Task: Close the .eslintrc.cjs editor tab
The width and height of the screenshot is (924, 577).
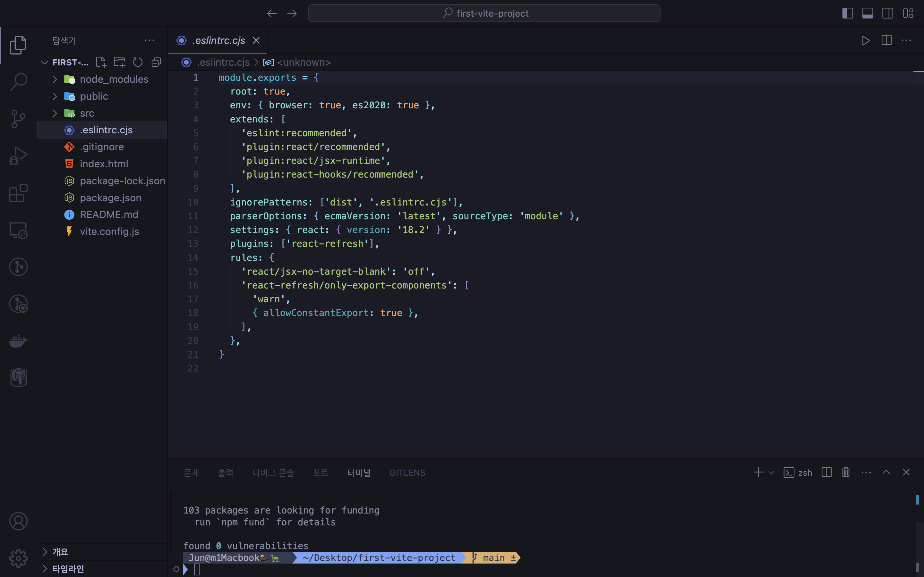Action: tap(256, 40)
